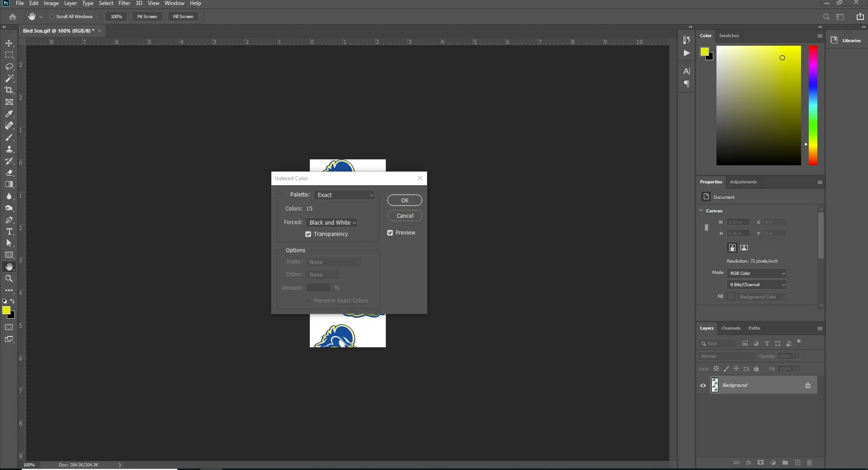The width and height of the screenshot is (868, 470).
Task: Open the Filter menu
Action: coord(124,3)
